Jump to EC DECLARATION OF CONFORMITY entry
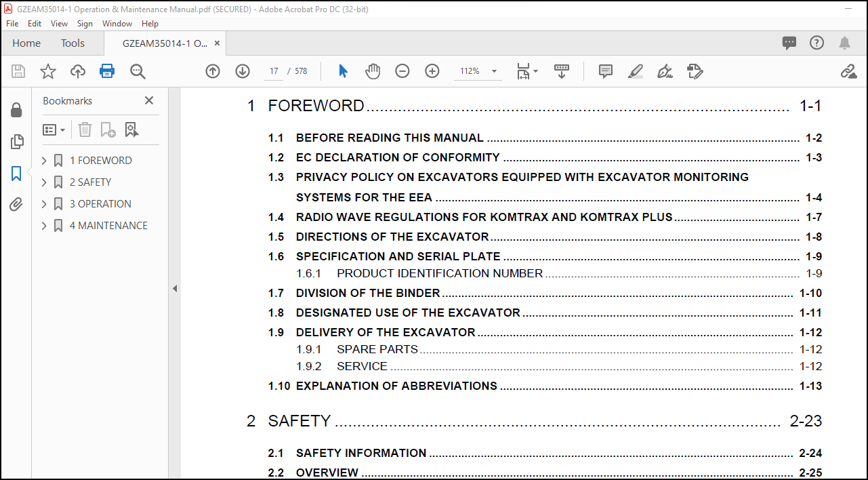This screenshot has width=868, height=480. tap(398, 157)
